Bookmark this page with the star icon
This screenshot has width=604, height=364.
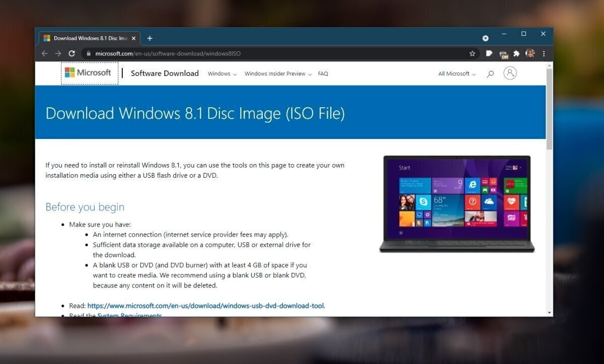[x=472, y=53]
